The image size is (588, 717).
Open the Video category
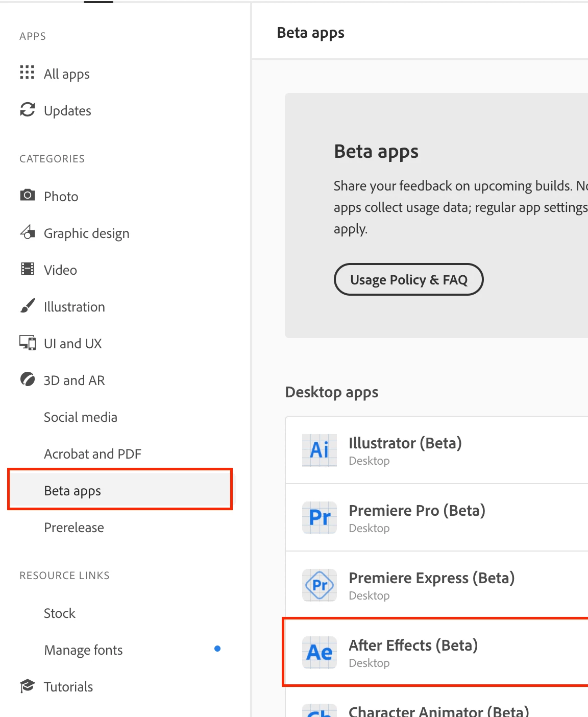pyautogui.click(x=60, y=270)
